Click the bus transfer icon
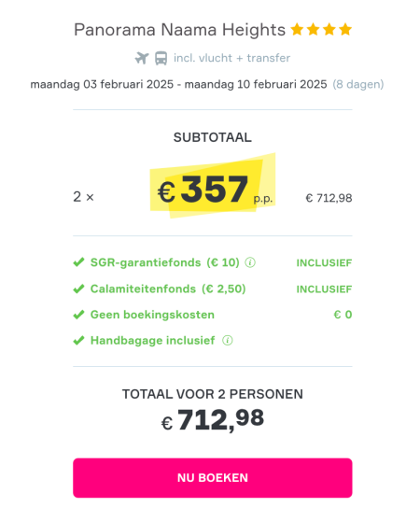The height and width of the screenshot is (507, 420). [161, 58]
